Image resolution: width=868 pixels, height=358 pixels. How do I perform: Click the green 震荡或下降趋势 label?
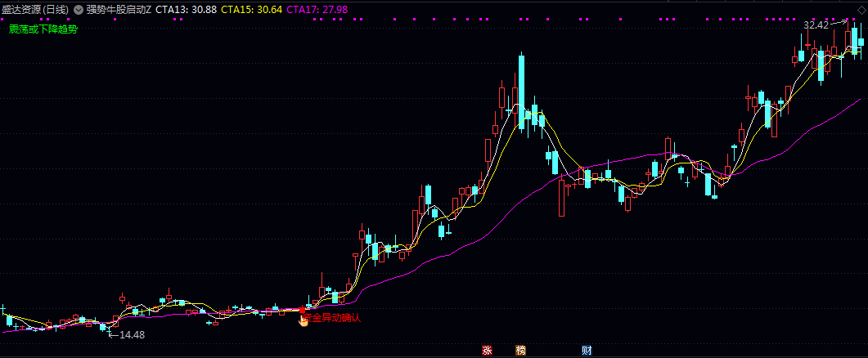point(43,29)
